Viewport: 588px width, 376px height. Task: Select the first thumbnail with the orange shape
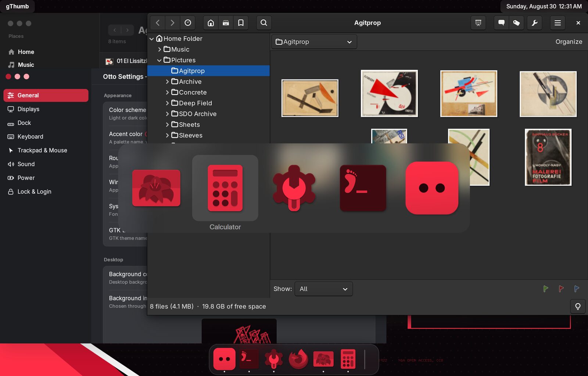pos(310,98)
